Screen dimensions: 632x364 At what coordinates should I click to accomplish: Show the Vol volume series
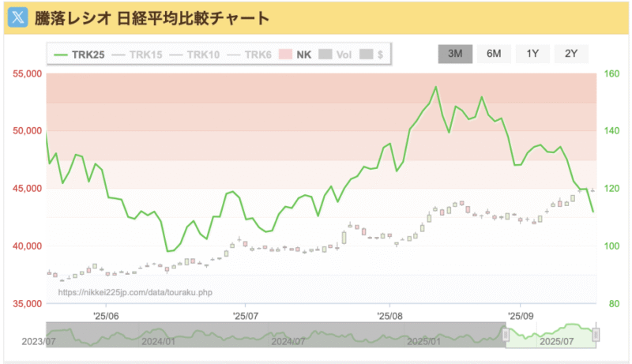point(335,54)
